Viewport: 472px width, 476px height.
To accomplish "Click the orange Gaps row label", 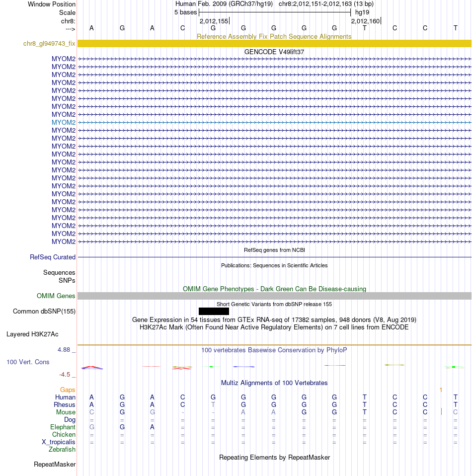I will coord(68,390).
